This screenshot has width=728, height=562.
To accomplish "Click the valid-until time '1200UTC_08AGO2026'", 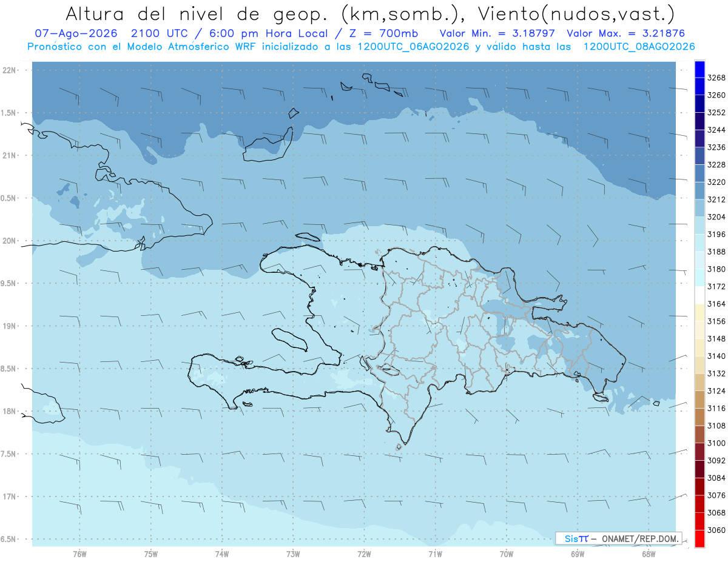I will pos(639,46).
